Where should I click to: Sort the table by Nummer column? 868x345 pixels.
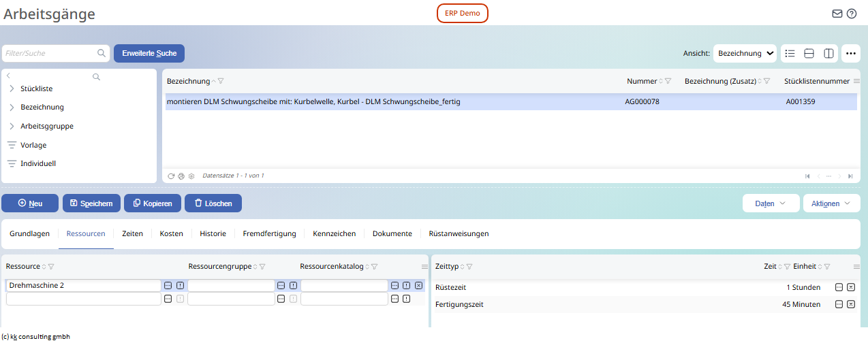660,81
